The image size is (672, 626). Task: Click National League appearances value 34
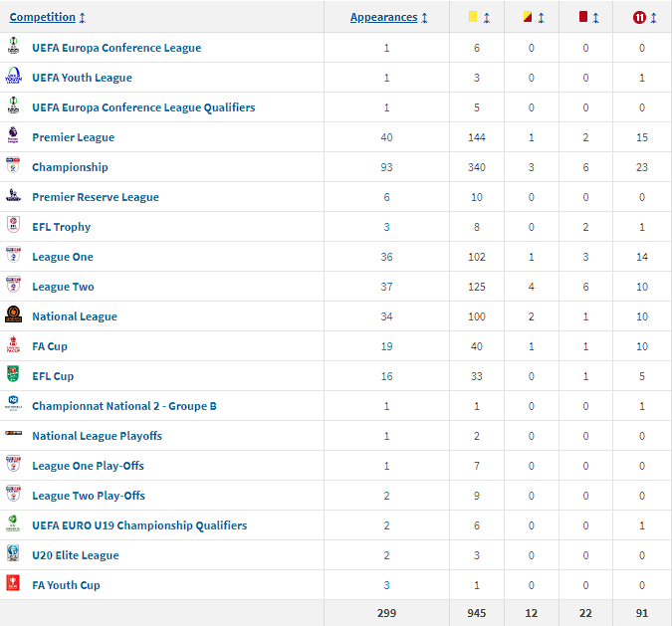click(x=386, y=316)
